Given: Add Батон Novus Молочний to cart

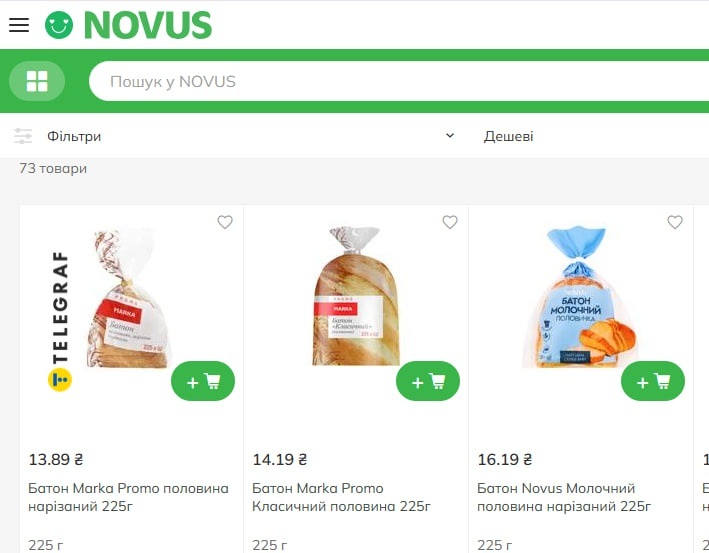Looking at the screenshot, I should coord(653,381).
